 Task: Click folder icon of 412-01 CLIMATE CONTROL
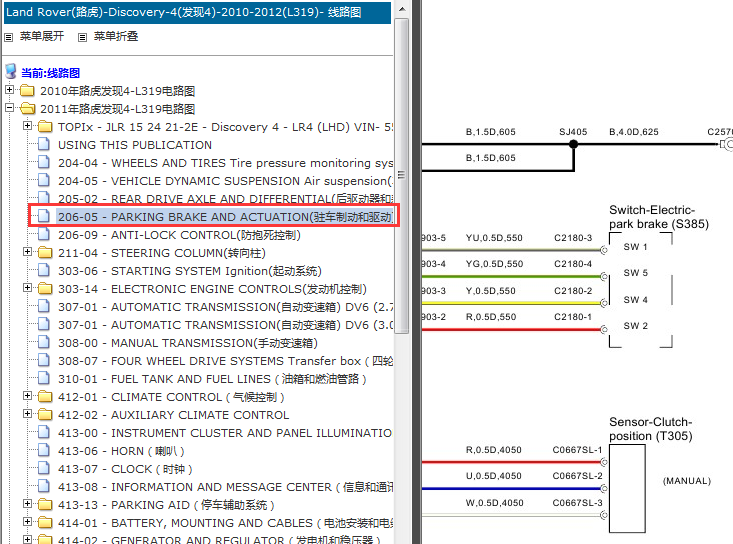click(x=45, y=396)
